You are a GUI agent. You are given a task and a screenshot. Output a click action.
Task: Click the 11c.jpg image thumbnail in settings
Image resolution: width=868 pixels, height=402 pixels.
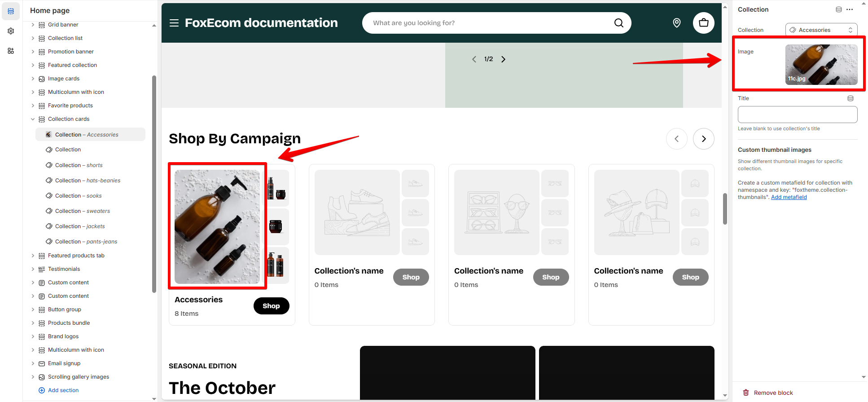point(821,65)
